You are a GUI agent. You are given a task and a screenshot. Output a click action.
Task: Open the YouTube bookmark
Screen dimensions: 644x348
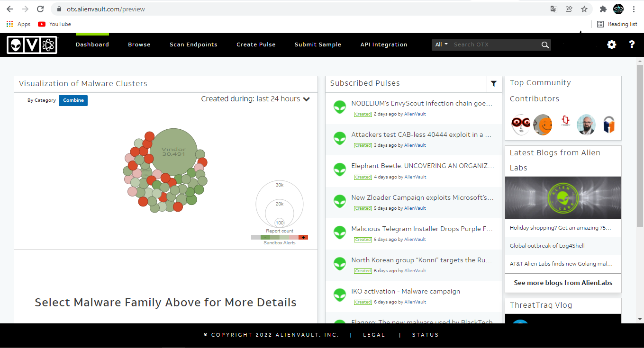coord(54,24)
